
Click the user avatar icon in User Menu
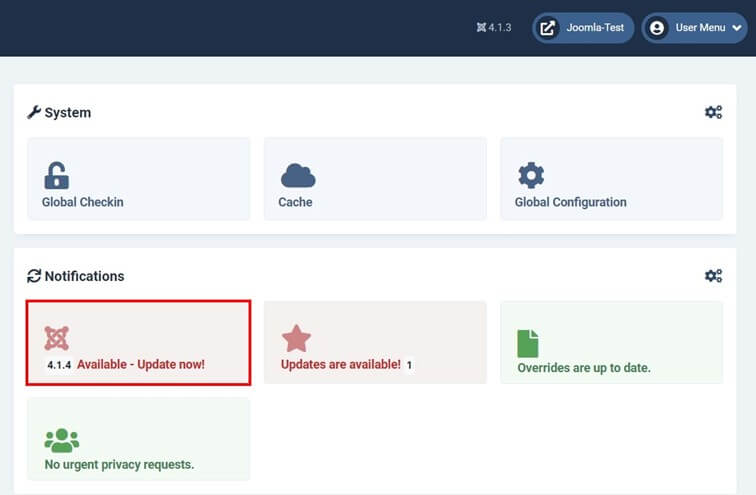(657, 28)
